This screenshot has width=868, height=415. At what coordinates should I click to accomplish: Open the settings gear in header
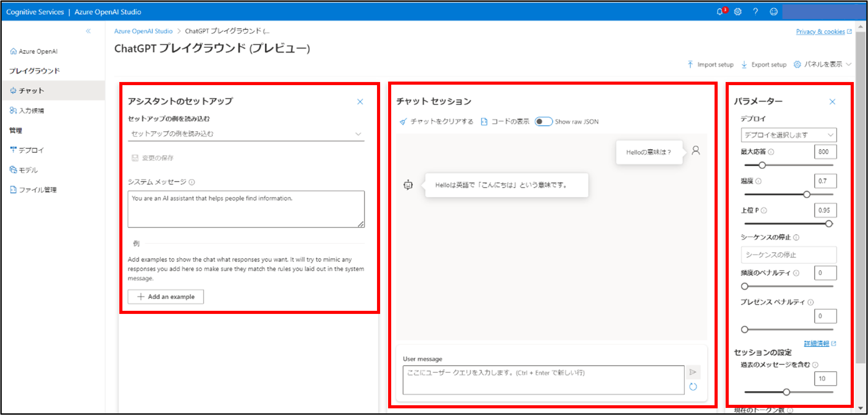[x=738, y=12]
